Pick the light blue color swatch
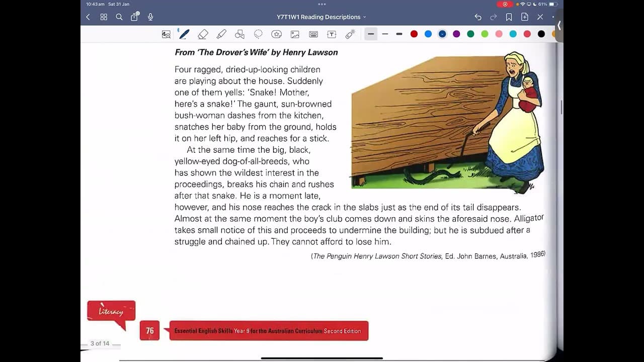Screen dimensions: 644x362 tap(428, 34)
